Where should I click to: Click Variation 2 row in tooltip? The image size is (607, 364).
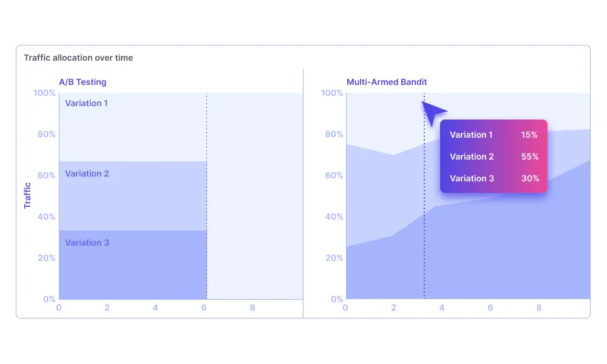(x=493, y=157)
